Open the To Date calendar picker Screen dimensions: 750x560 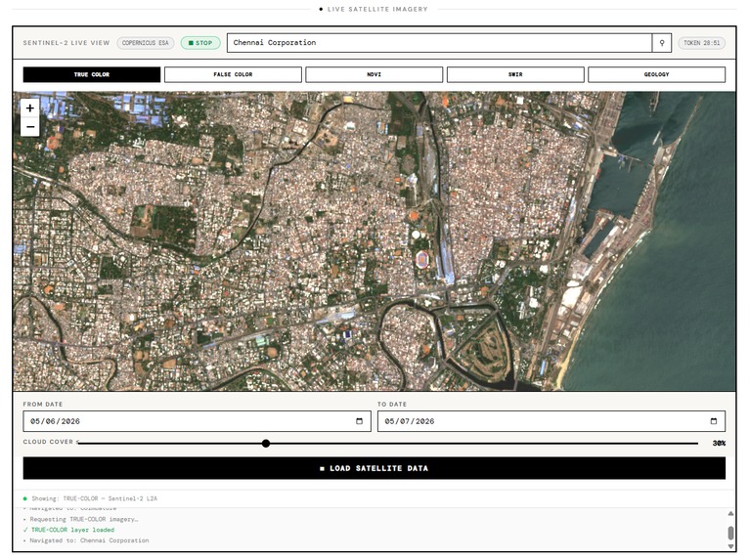(x=714, y=421)
